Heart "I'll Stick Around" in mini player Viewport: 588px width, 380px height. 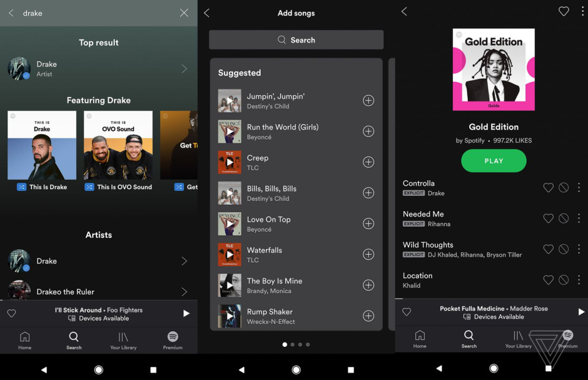coord(11,313)
